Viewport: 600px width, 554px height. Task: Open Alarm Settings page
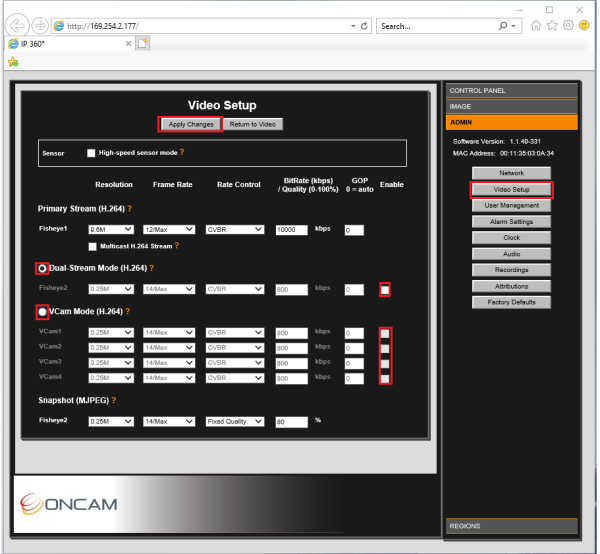511,222
